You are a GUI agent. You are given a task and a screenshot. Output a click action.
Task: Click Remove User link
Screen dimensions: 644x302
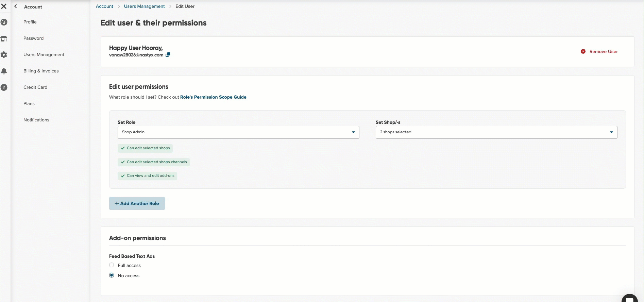coord(604,51)
